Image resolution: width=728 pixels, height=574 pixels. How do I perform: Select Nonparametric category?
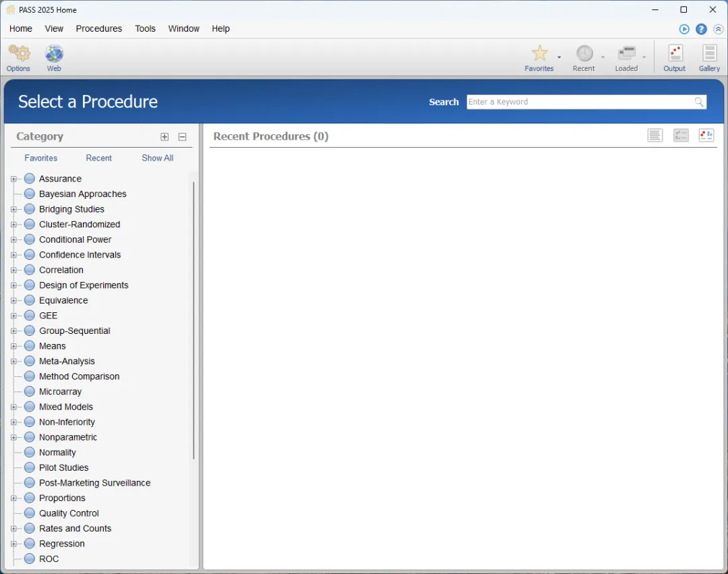pyautogui.click(x=68, y=438)
